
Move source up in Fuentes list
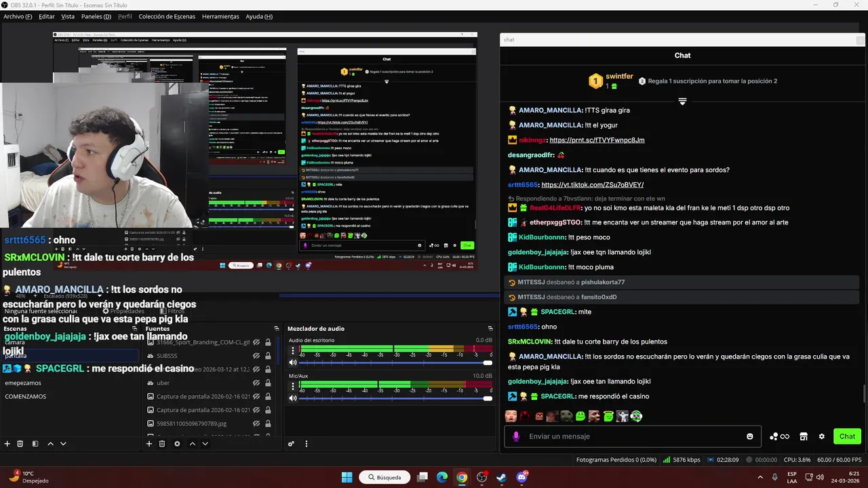coord(193,444)
